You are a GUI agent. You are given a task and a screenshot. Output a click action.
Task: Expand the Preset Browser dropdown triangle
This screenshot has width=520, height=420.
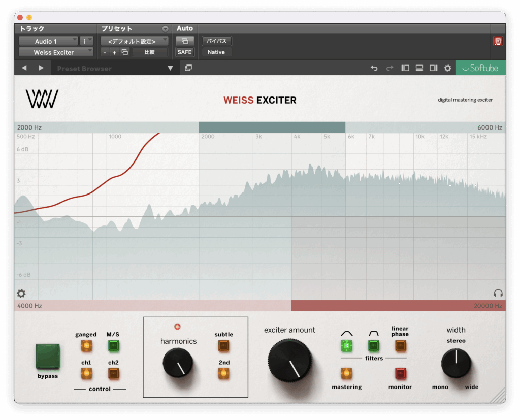[170, 68]
